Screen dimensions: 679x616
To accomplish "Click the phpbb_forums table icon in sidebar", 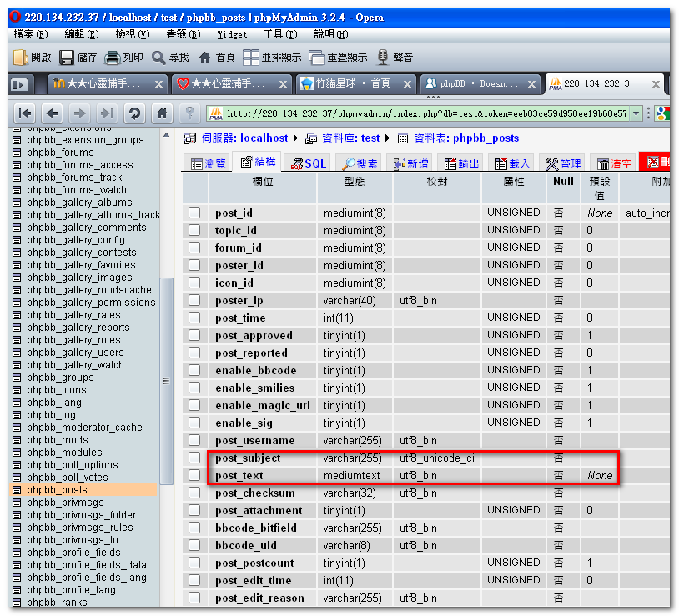I will [x=17, y=153].
